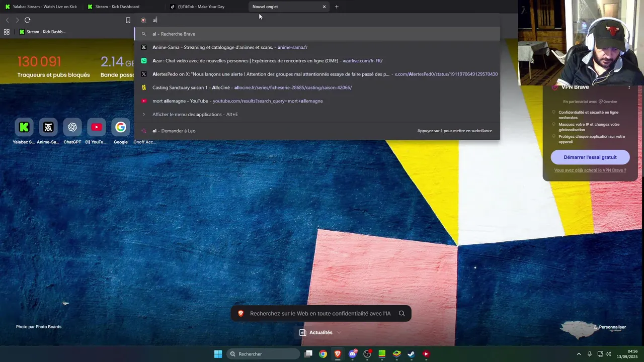Click the Windows taskbar Rechercher field
The width and height of the screenshot is (644, 362).
coord(263,354)
